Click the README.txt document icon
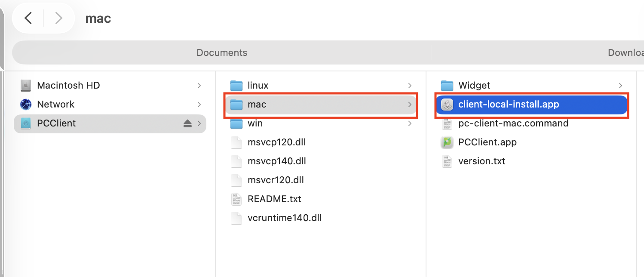Image resolution: width=644 pixels, height=277 pixels. 236,199
